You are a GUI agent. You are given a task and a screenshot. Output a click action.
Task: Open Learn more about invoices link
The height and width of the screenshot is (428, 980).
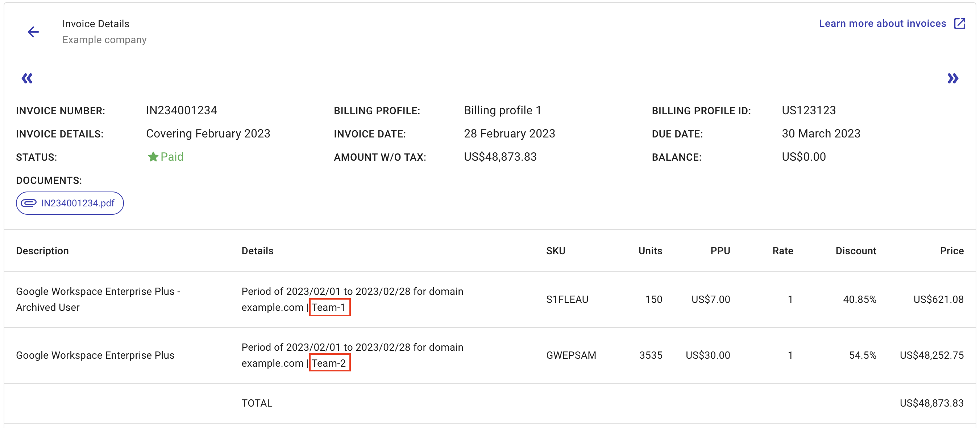(882, 24)
